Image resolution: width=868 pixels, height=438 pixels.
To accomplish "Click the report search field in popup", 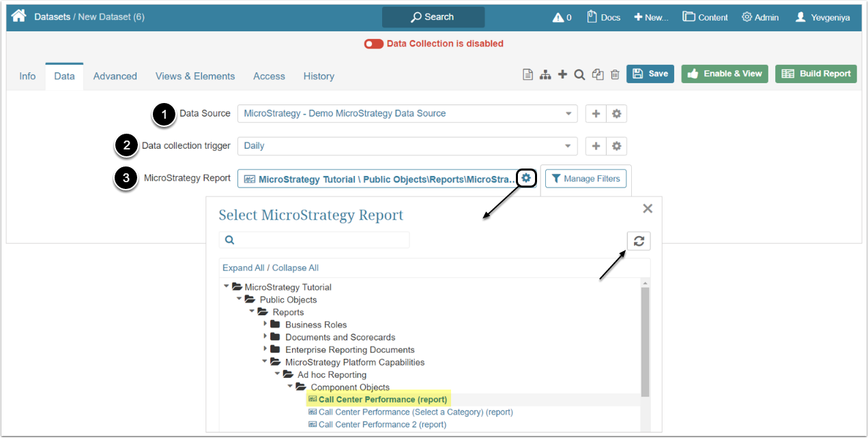I will 314,240.
